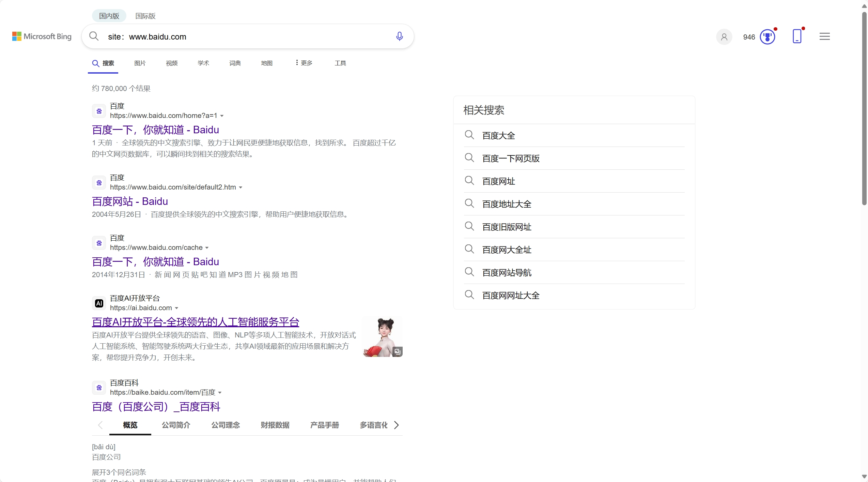Select 公司理念 baike tab
Viewport: 868px width, 482px height.
tap(226, 425)
